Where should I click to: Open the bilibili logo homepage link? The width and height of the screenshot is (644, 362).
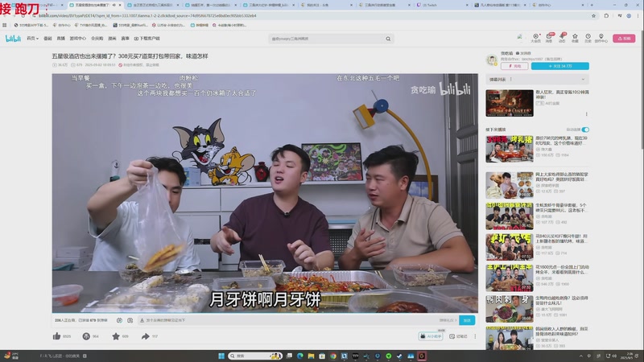(x=13, y=39)
